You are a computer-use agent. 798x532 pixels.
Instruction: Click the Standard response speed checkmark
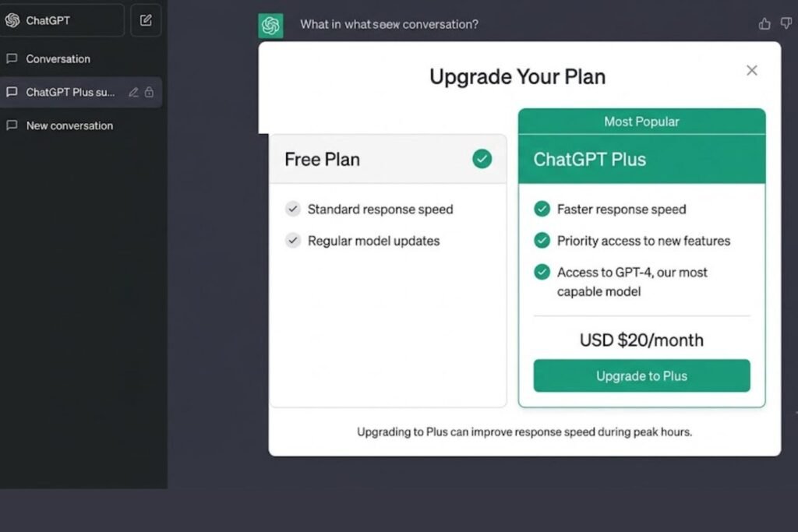[x=293, y=209]
